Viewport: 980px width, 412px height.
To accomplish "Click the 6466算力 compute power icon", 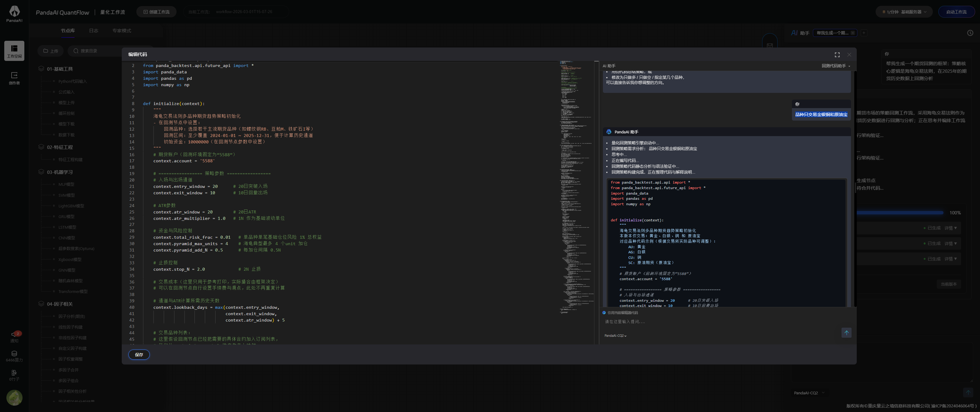I will click(14, 356).
